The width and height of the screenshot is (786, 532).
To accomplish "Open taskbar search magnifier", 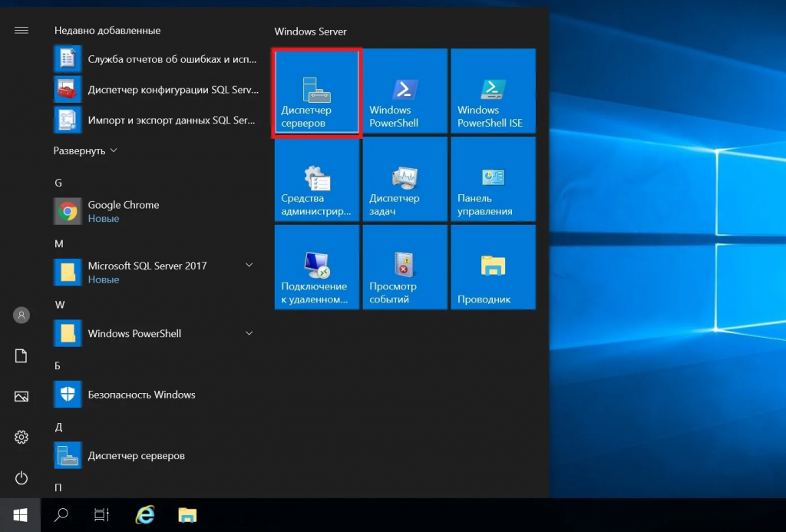I will click(61, 515).
